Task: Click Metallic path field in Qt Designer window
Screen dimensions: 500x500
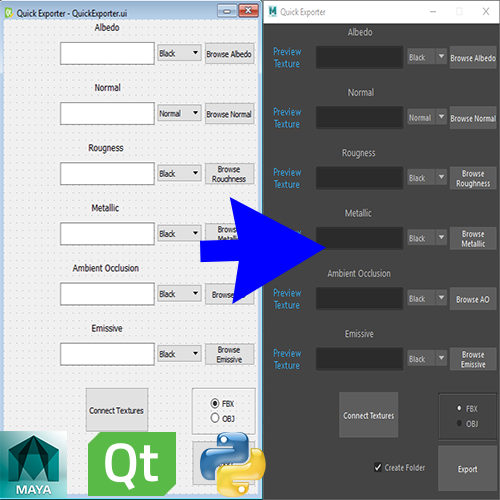Action: 107,234
